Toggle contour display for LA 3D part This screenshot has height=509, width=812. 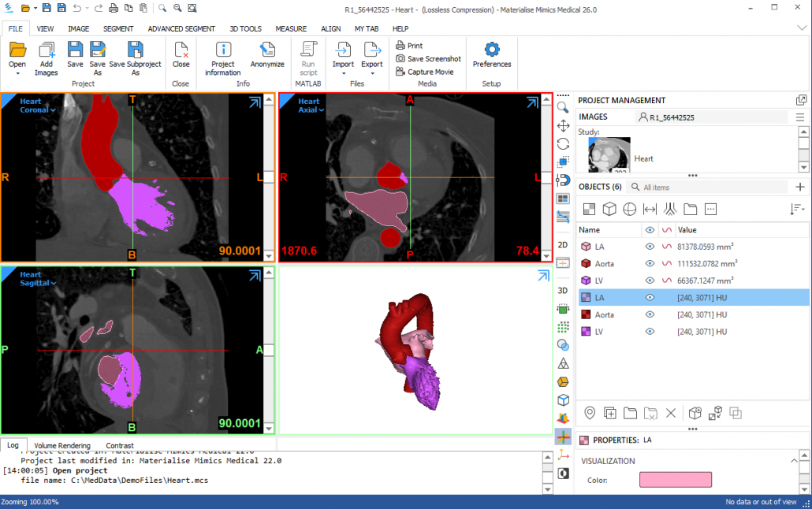coord(667,247)
